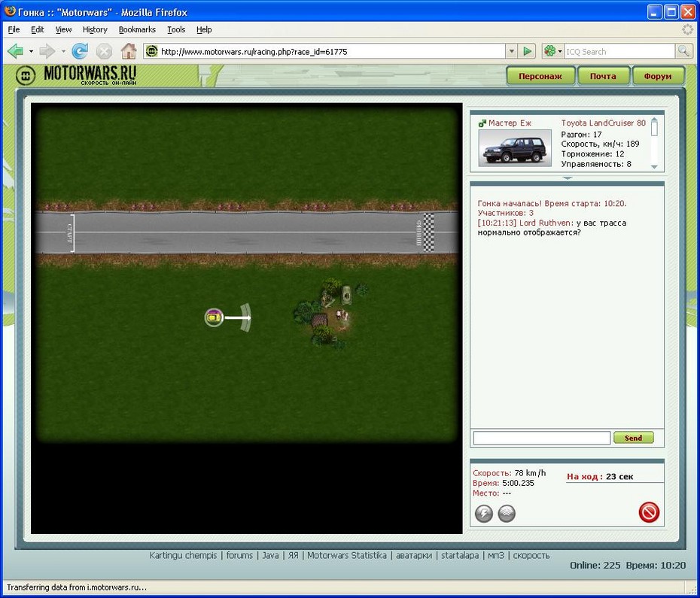Image resolution: width=700 pixels, height=598 pixels.
Task: Open the History menu
Action: 95,29
